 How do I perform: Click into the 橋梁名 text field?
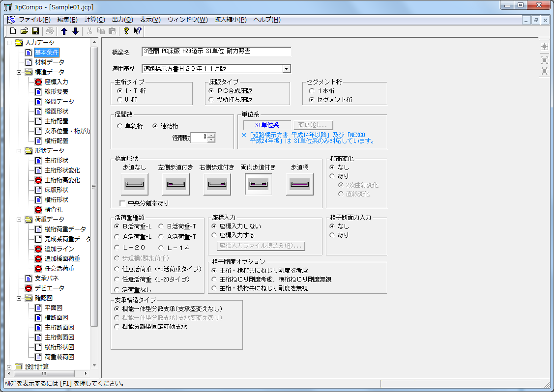216,52
